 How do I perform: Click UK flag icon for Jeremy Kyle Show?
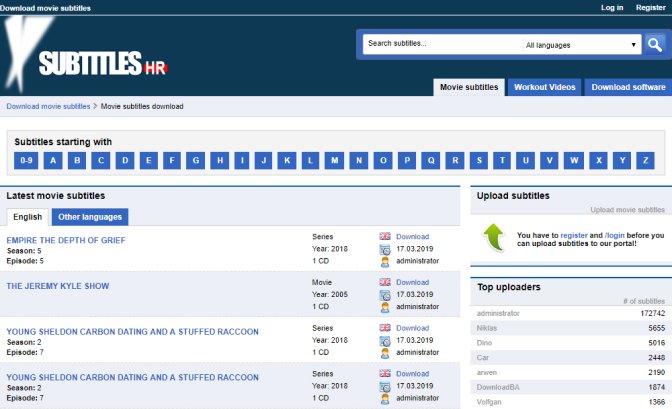click(385, 282)
